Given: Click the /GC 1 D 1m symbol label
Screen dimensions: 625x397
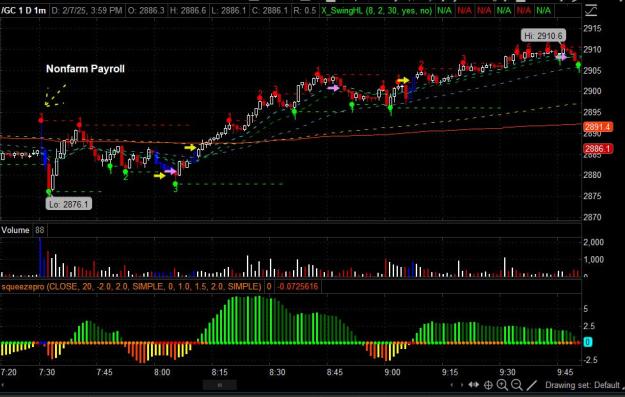Looking at the screenshot, I should (x=24, y=10).
